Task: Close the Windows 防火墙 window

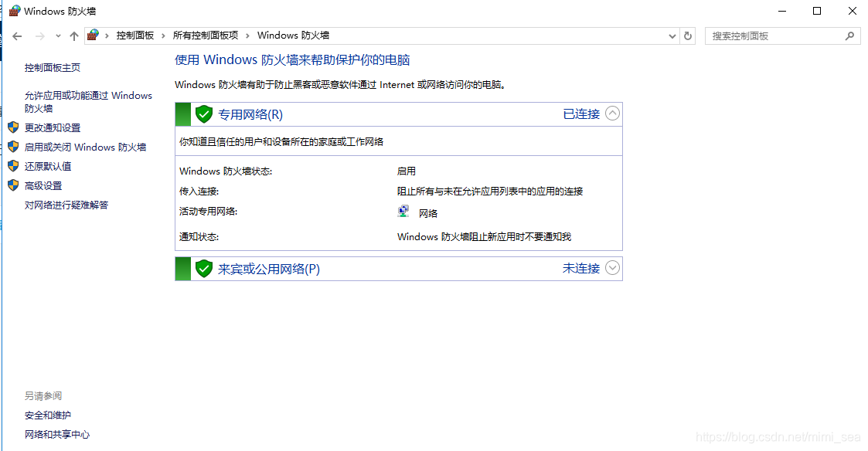Action: pos(853,11)
